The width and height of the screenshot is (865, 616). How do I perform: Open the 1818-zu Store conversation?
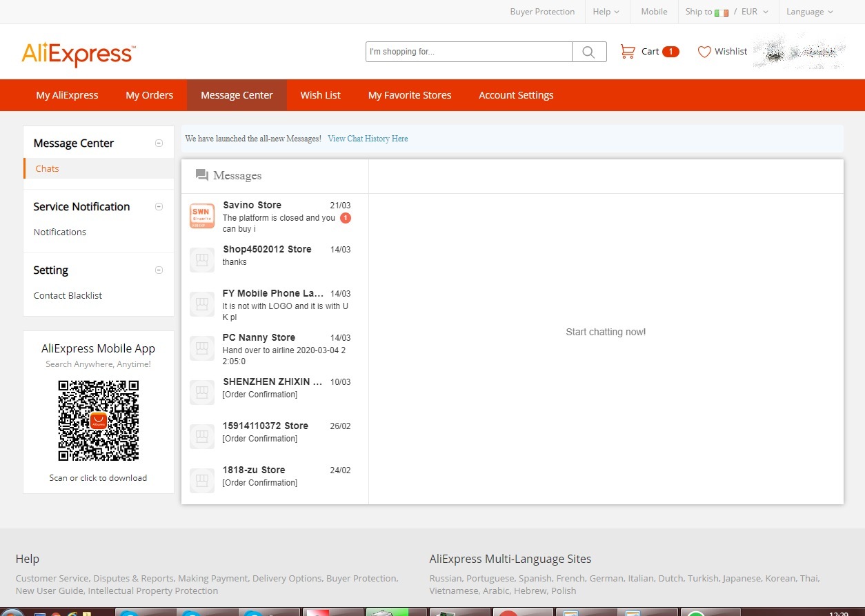(275, 481)
